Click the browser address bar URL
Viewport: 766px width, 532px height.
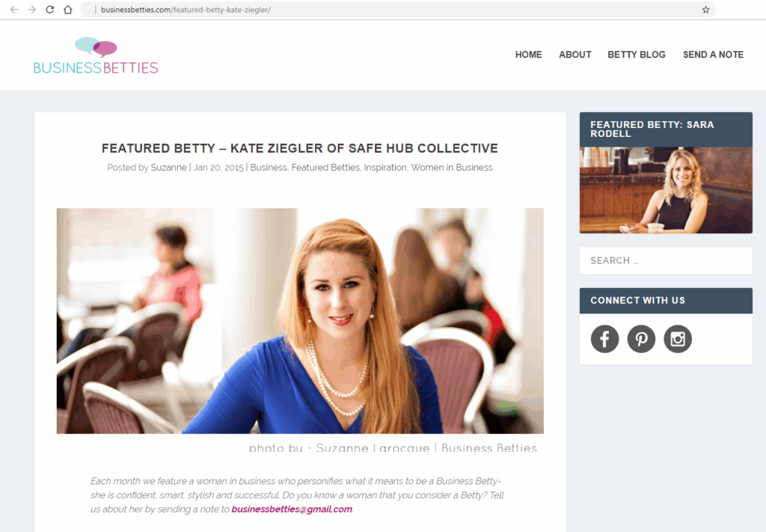click(186, 10)
